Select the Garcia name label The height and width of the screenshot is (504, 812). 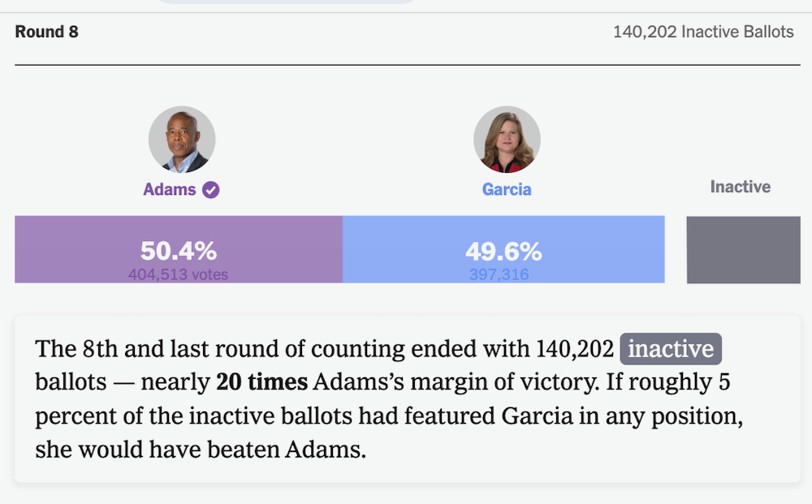[x=507, y=190]
